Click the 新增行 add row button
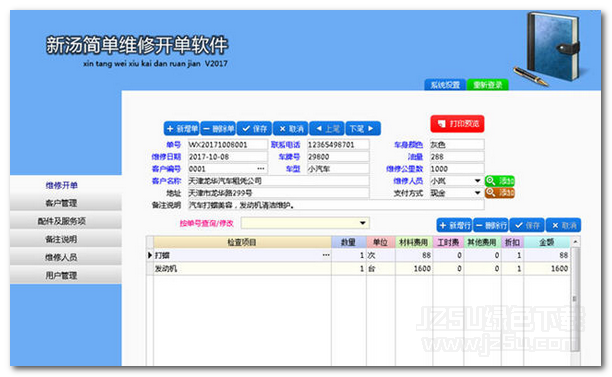This screenshot has height=377, width=612. (454, 225)
